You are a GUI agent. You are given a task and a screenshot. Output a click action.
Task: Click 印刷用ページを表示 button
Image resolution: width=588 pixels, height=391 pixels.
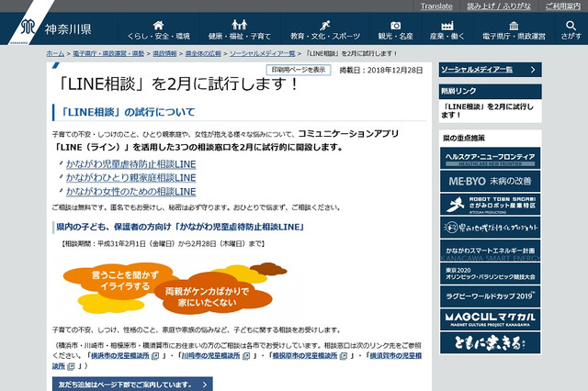299,70
